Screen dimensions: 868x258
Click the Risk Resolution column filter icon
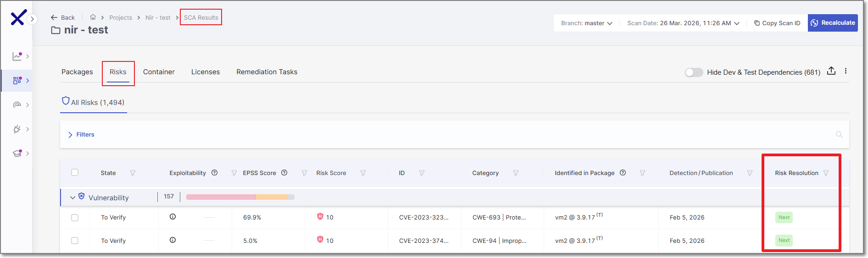tap(826, 173)
